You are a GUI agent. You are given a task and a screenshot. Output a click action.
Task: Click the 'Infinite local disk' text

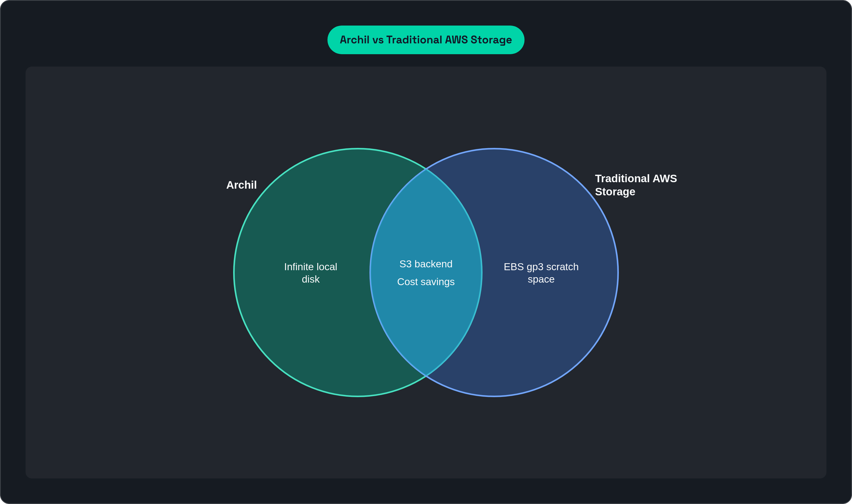coord(311,273)
